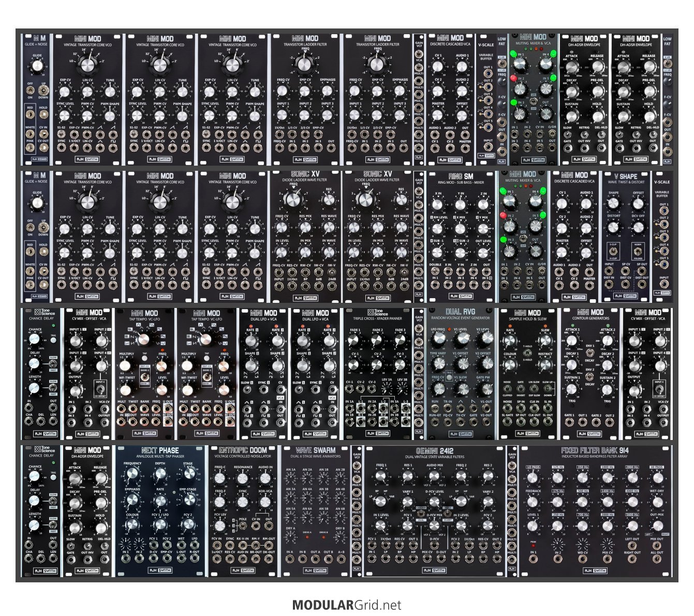Image resolution: width=694 pixels, height=616 pixels.
Task: Open the MODULARGrid.net link
Action: (347, 605)
